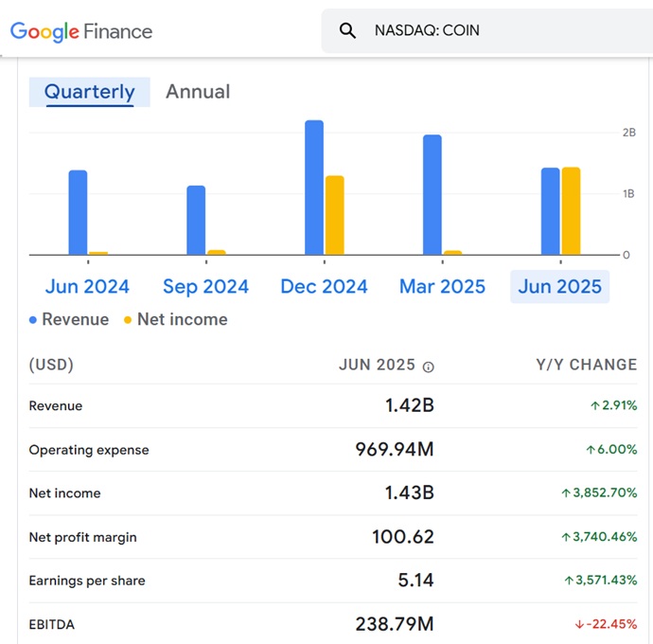The width and height of the screenshot is (653, 644).
Task: Click the Net profit margin row label
Action: 83,537
